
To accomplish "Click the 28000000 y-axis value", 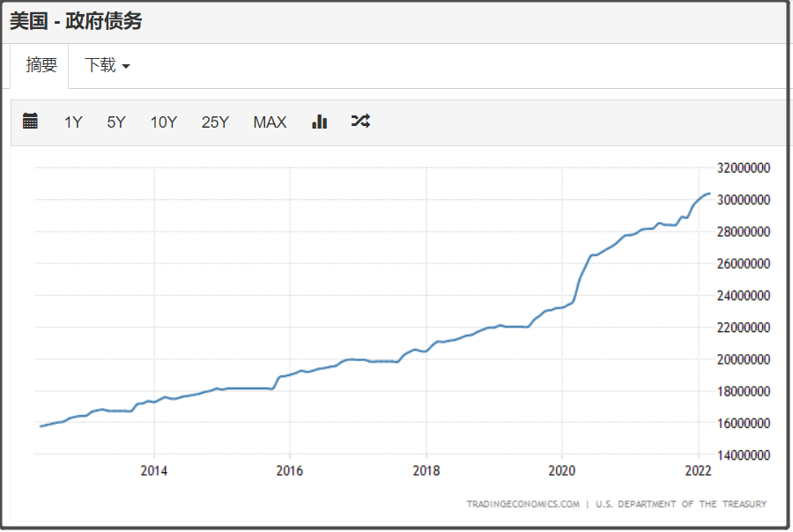I will pos(744,232).
